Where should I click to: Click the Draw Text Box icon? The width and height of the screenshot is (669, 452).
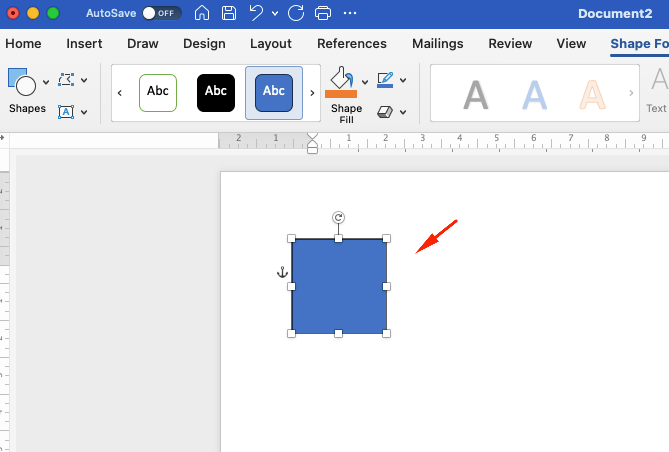click(66, 112)
